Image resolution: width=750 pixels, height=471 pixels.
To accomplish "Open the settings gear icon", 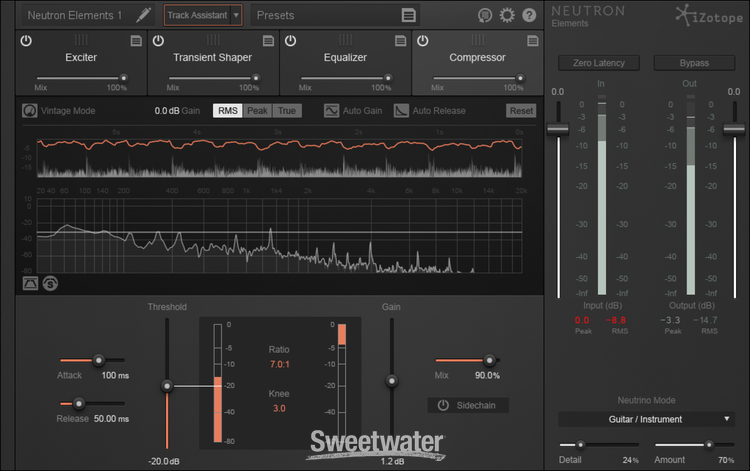I will point(507,15).
